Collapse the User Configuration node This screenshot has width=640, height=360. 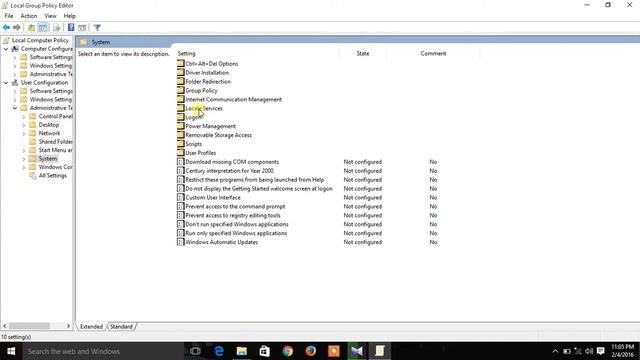click(6, 82)
